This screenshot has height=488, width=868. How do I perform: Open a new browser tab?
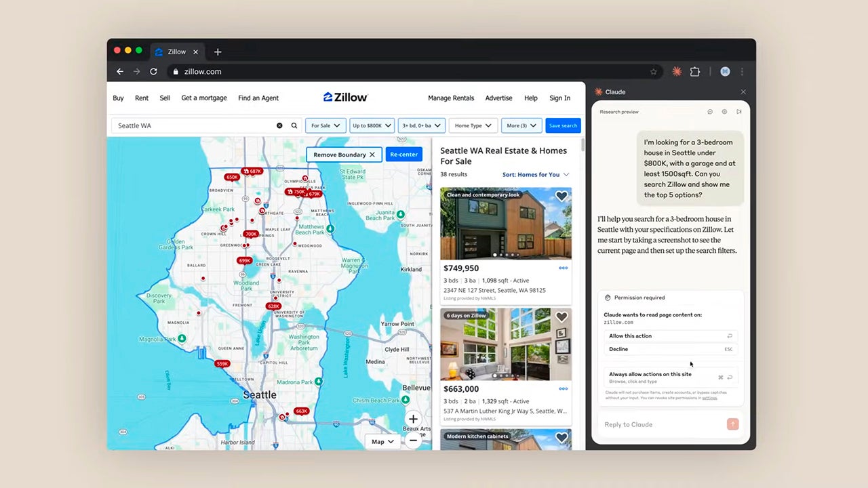[218, 52]
